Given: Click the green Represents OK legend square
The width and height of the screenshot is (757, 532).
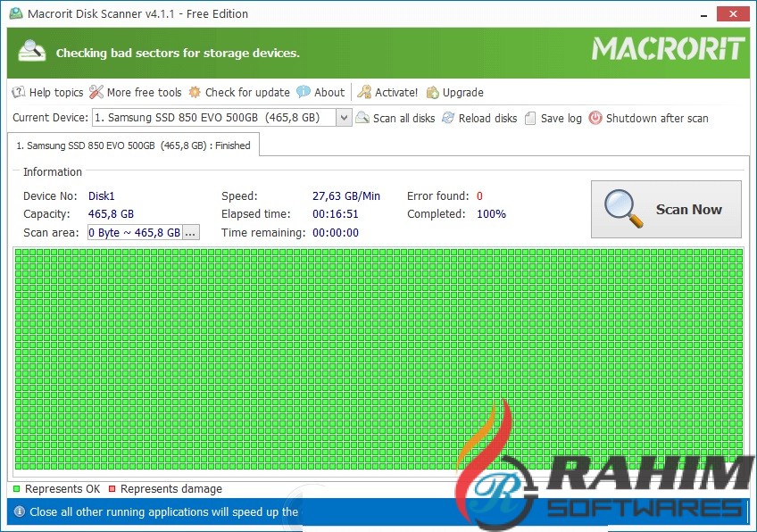Looking at the screenshot, I should (17, 488).
